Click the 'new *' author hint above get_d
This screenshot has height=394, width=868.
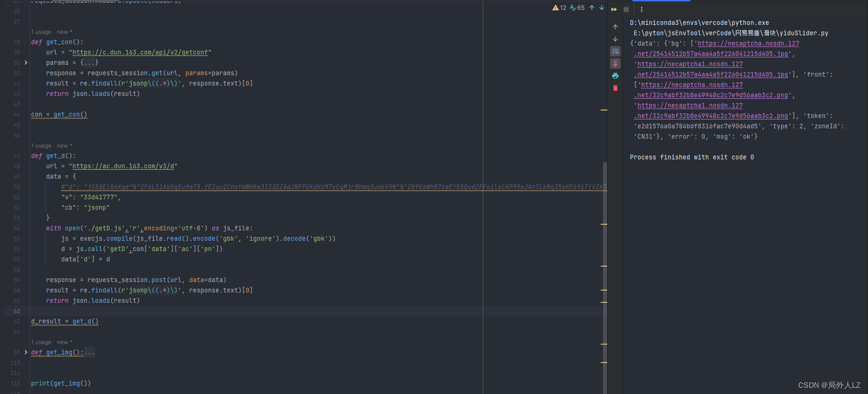tap(65, 146)
